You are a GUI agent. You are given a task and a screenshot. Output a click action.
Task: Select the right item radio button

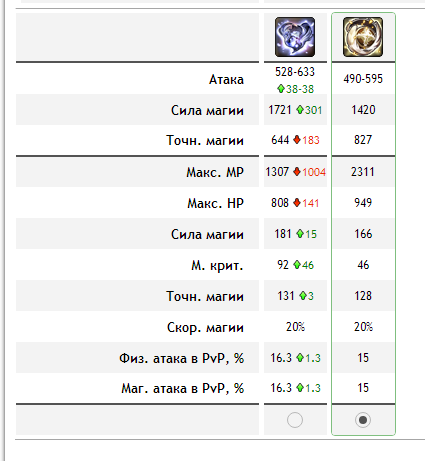(x=363, y=420)
